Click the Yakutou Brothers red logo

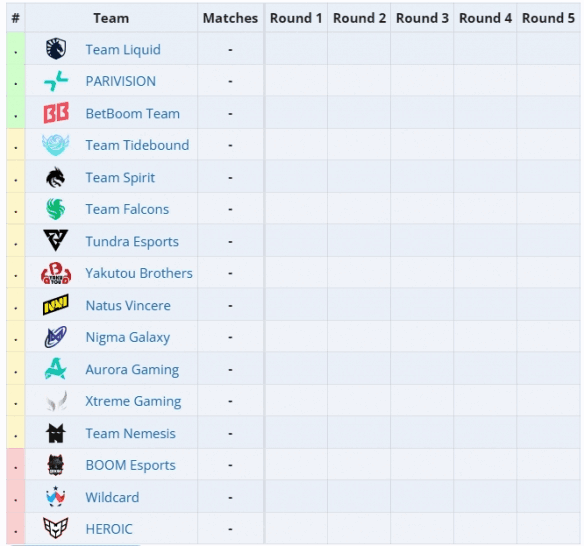pyautogui.click(x=56, y=273)
